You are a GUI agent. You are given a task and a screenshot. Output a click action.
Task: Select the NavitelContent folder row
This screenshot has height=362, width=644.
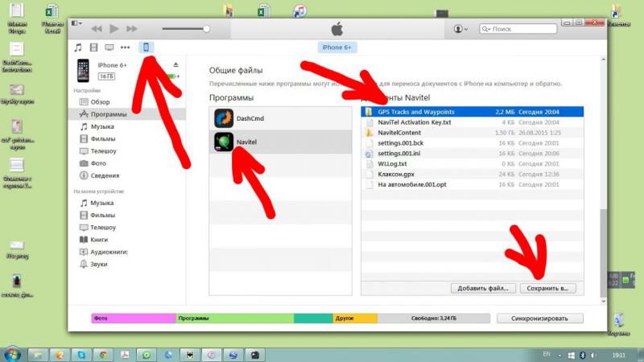[473, 133]
